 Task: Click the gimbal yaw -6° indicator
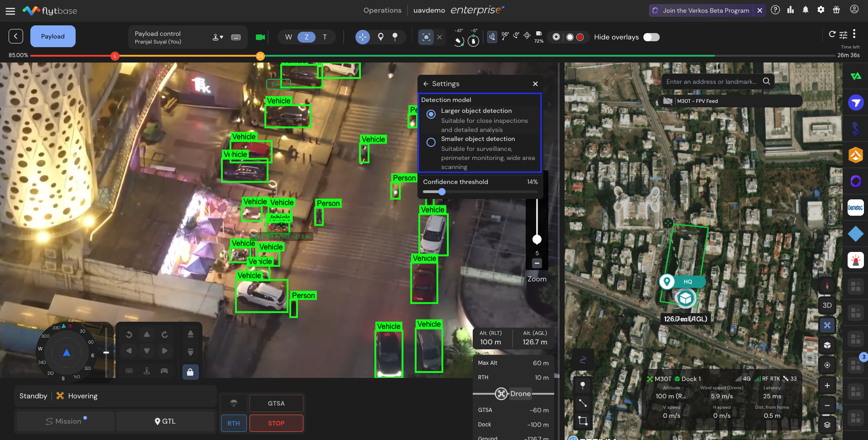474,38
